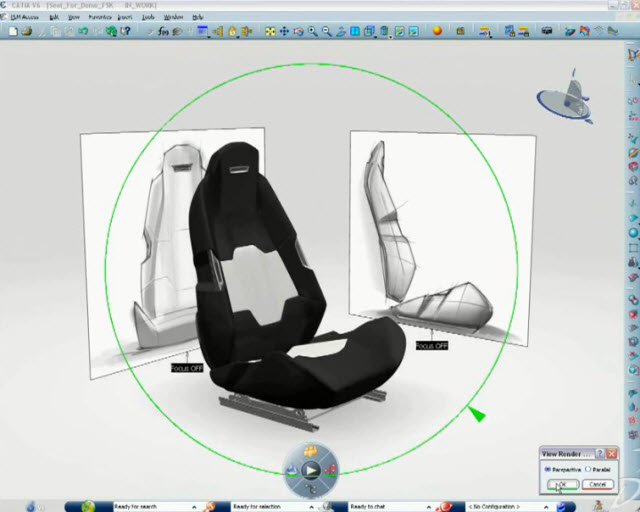Open the View Mode cylinder dropdown arrow
640x512 pixels.
(x=391, y=37)
